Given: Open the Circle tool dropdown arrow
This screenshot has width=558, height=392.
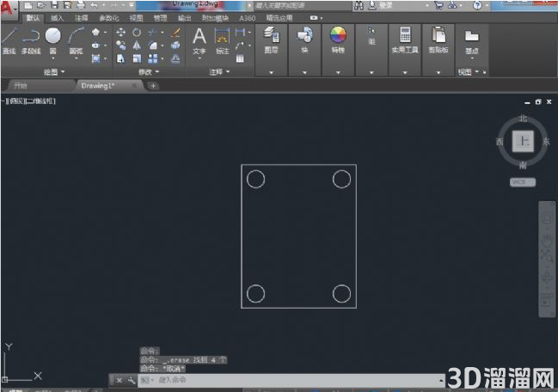Looking at the screenshot, I should point(53,58).
